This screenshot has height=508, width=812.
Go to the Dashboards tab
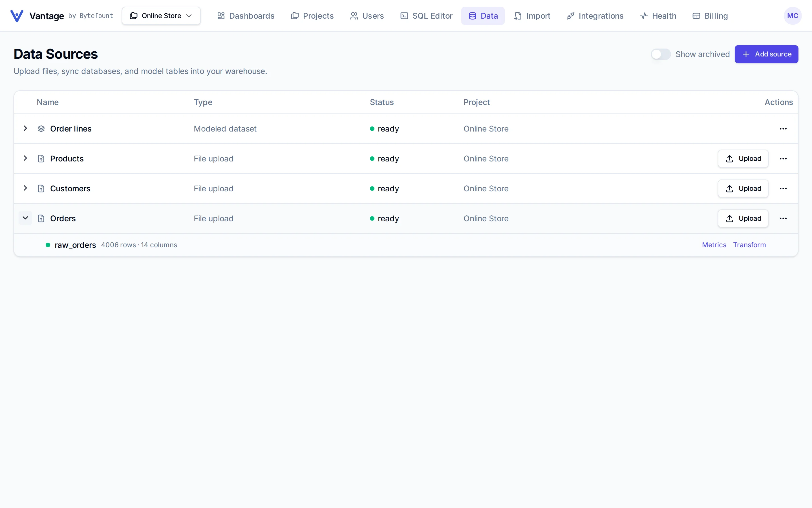246,16
